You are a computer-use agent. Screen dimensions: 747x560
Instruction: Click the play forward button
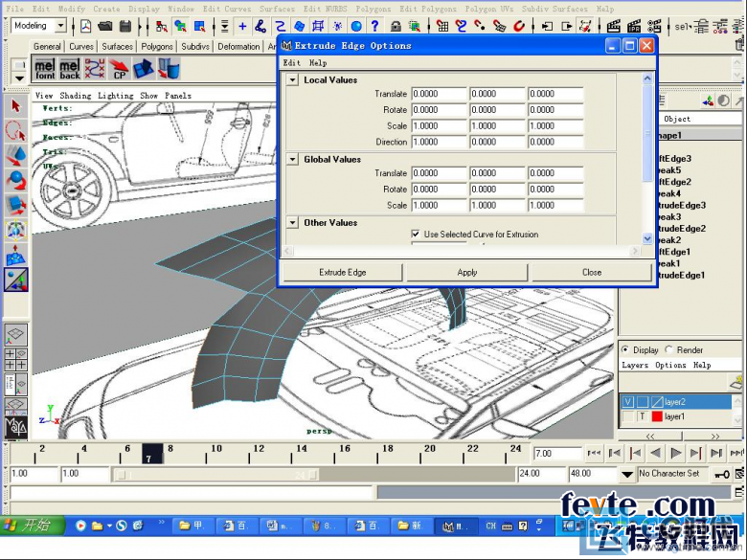675,453
